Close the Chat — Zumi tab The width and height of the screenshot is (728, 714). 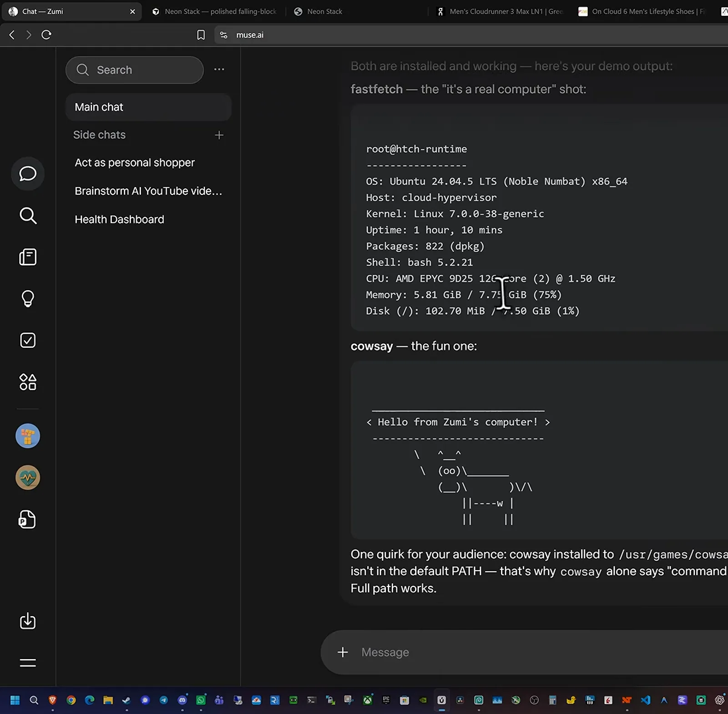click(x=132, y=11)
